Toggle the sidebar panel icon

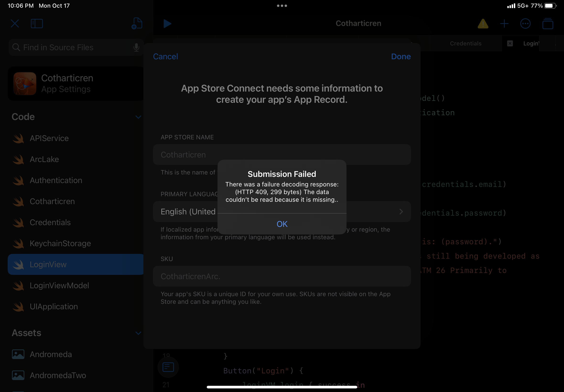37,24
